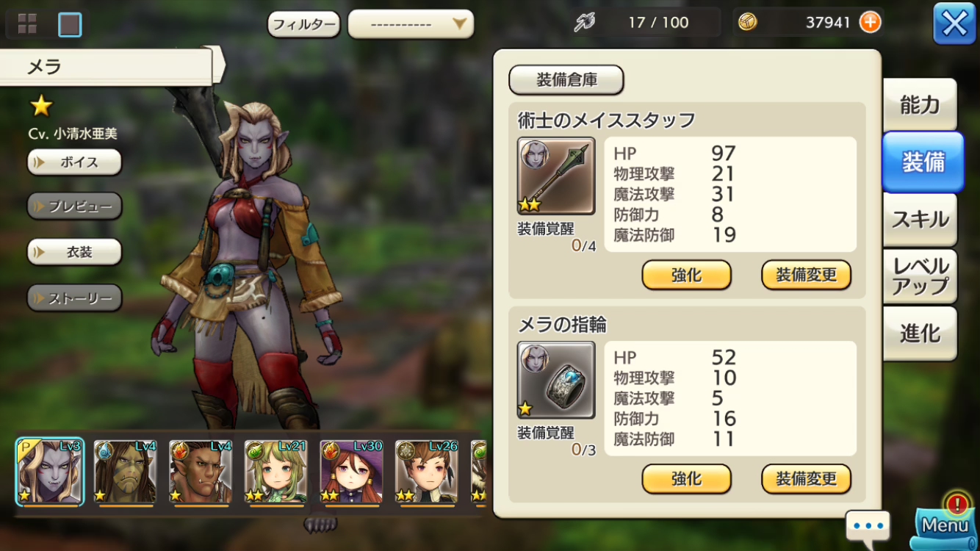Switch to the スキル tab
The image size is (980, 551).
[x=920, y=220]
